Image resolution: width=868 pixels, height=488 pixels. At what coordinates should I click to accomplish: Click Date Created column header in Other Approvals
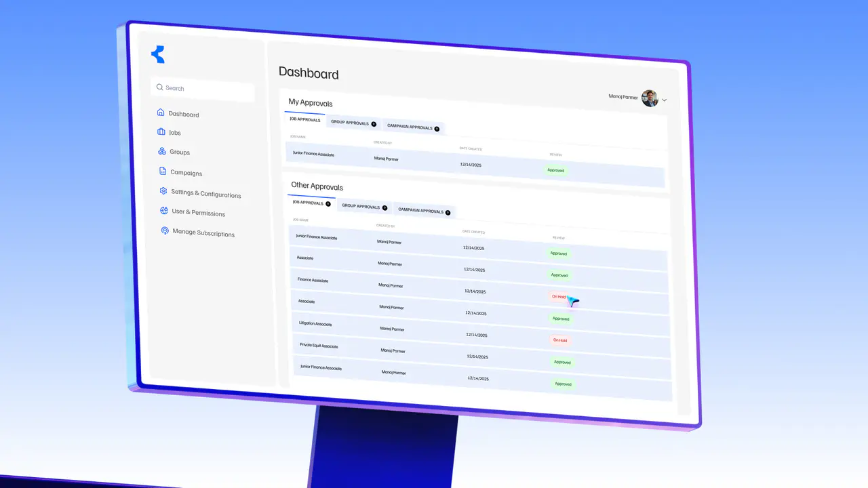coord(474,232)
